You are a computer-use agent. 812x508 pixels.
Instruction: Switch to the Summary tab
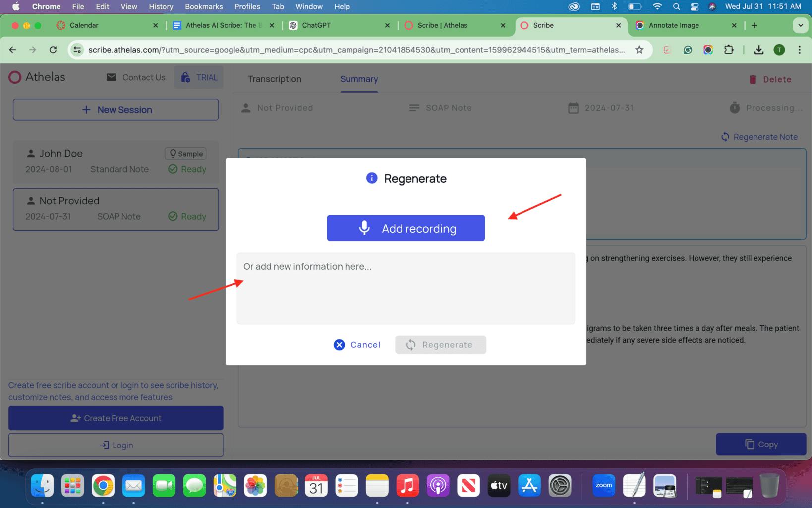[359, 79]
